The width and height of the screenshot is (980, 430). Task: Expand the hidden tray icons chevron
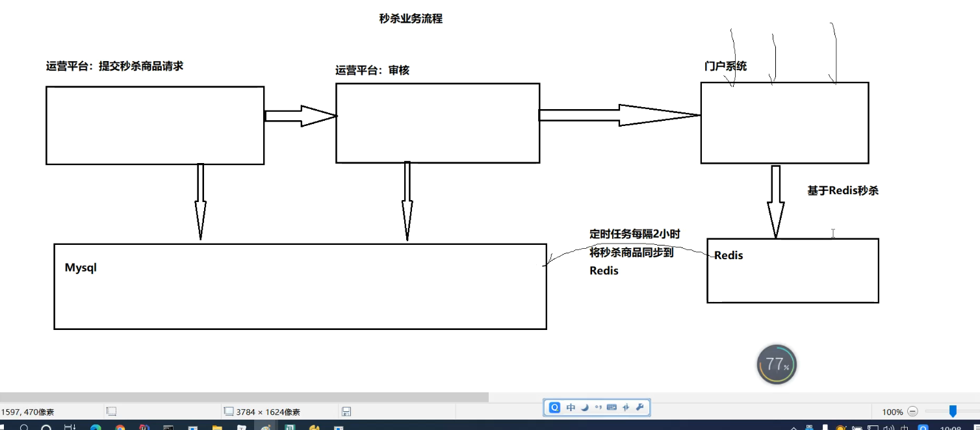[x=793, y=428]
